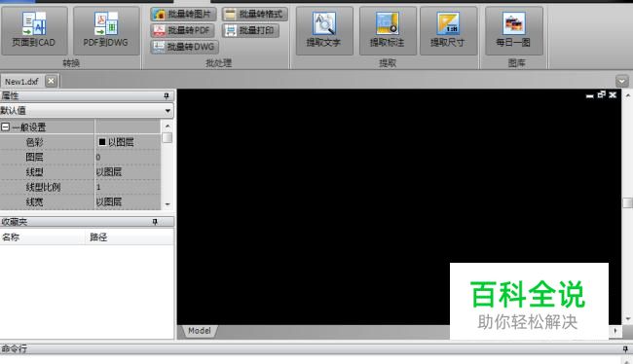
Task: Pin the 收藏夹 panel
Action: pyautogui.click(x=155, y=222)
